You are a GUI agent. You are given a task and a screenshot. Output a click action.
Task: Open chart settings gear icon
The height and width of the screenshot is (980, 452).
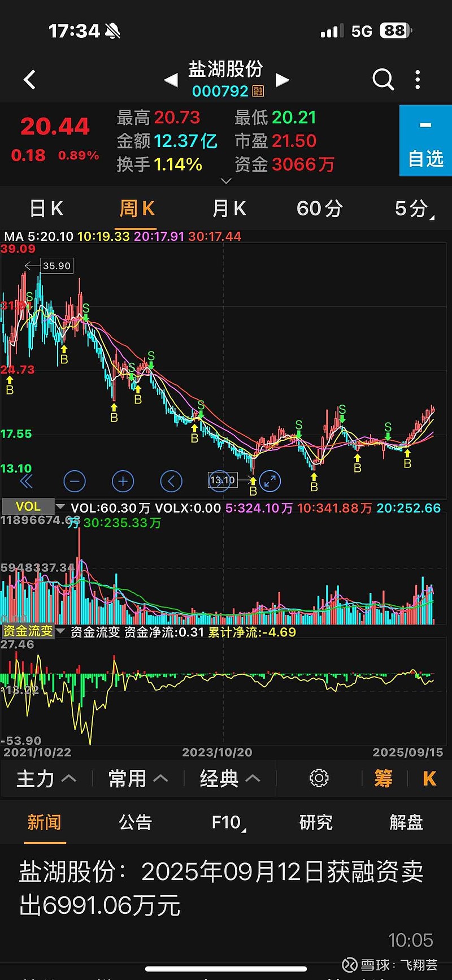pyautogui.click(x=319, y=778)
